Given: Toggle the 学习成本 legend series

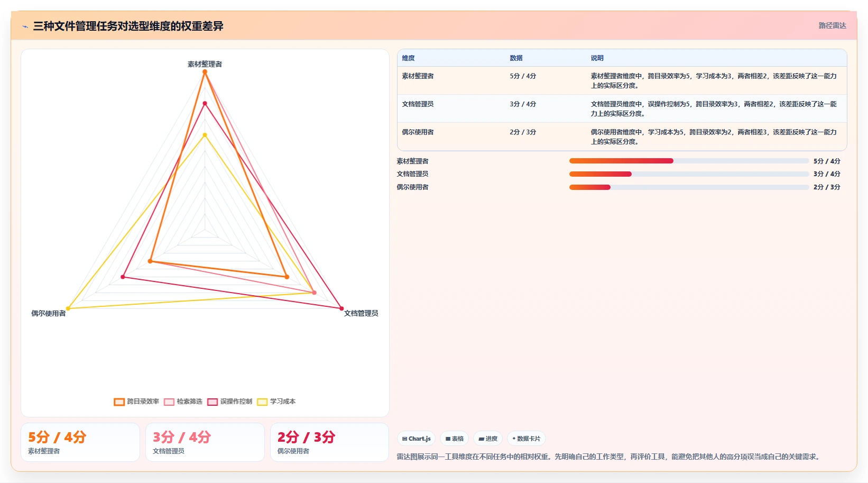Looking at the screenshot, I should pos(276,402).
